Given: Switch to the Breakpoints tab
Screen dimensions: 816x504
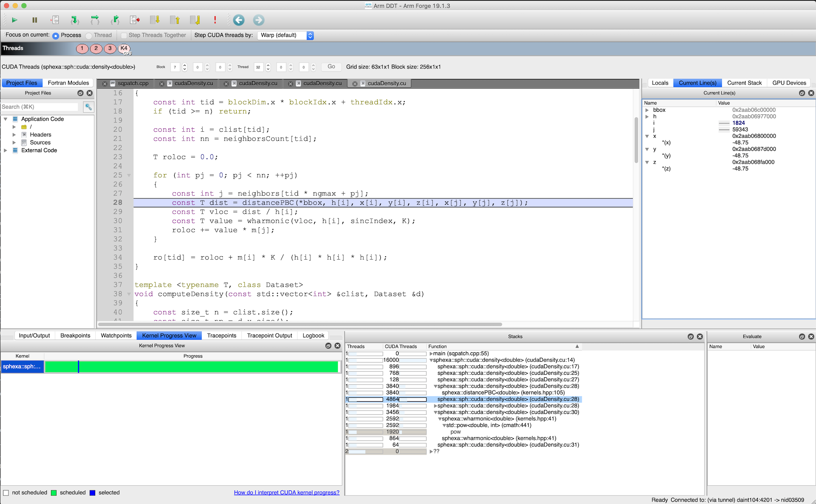Looking at the screenshot, I should click(75, 336).
